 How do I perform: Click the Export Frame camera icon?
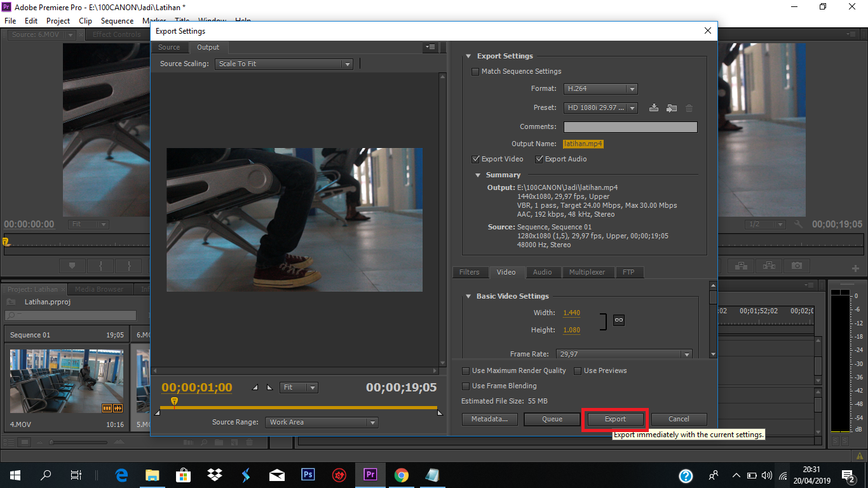[x=797, y=266]
